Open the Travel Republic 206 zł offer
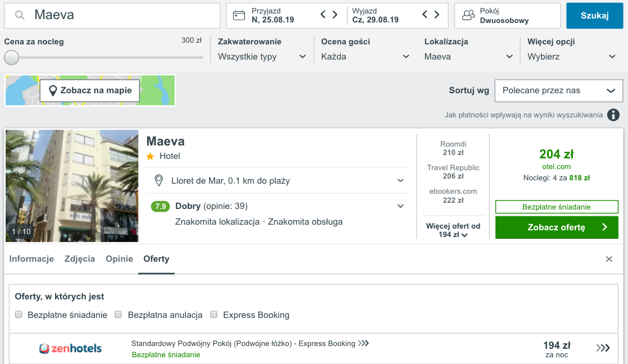628x364 pixels. [x=453, y=172]
